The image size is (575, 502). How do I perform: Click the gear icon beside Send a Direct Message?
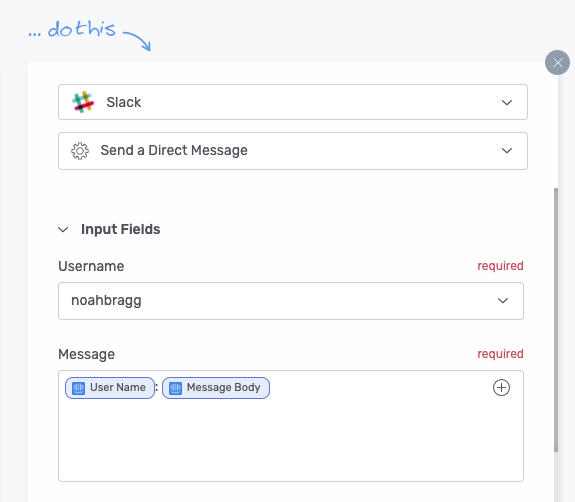[x=80, y=151]
